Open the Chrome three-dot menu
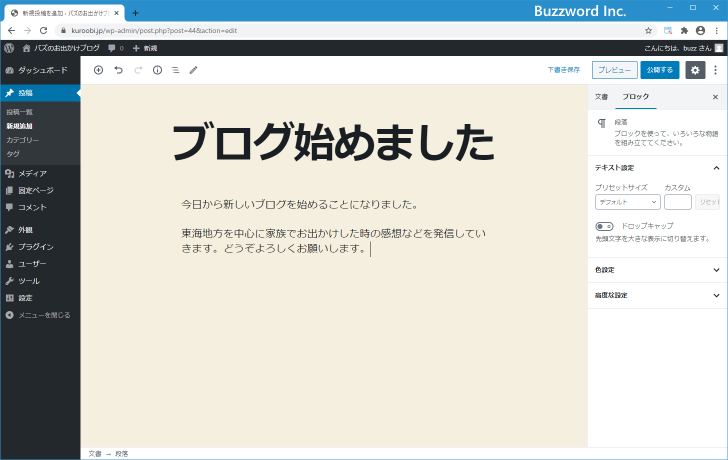The height and width of the screenshot is (460, 728). (716, 31)
